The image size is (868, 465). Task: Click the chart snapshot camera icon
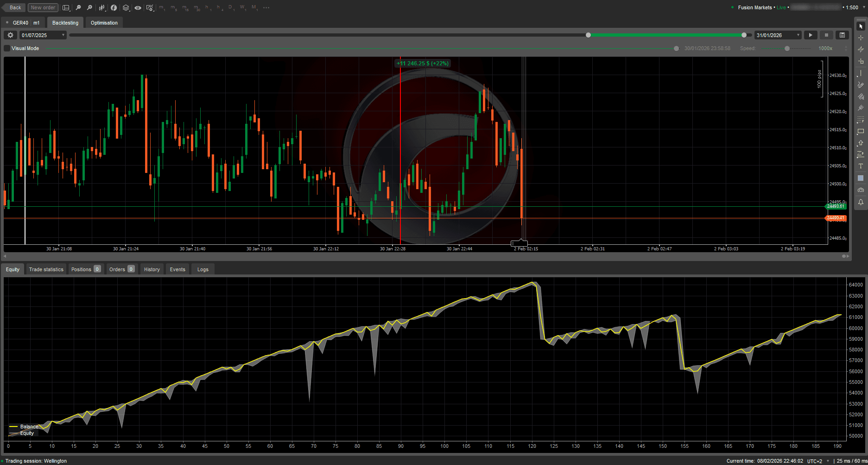click(861, 190)
